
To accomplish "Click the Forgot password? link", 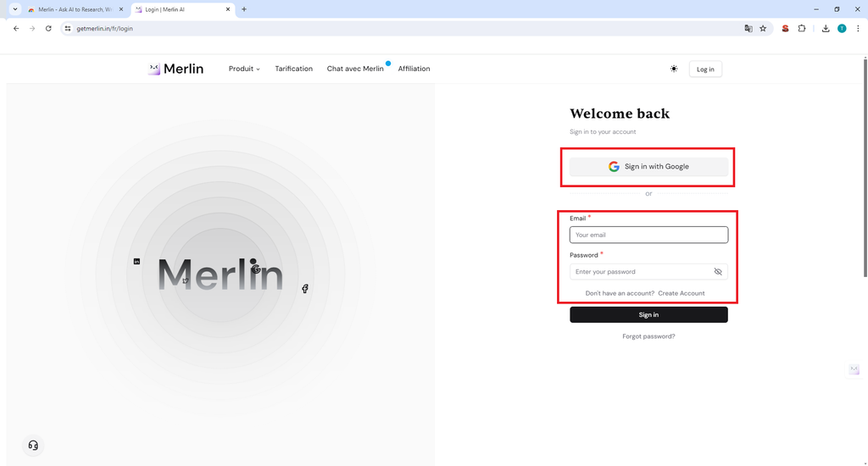I will point(648,336).
